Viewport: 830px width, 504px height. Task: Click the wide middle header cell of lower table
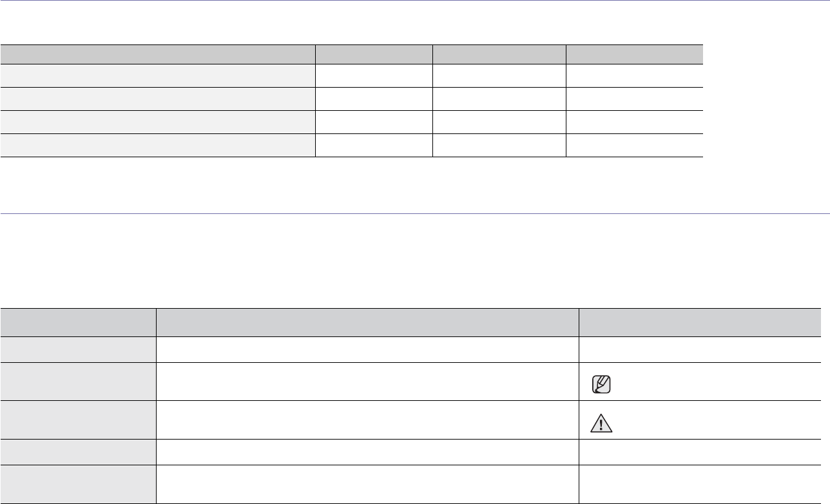[367, 322]
